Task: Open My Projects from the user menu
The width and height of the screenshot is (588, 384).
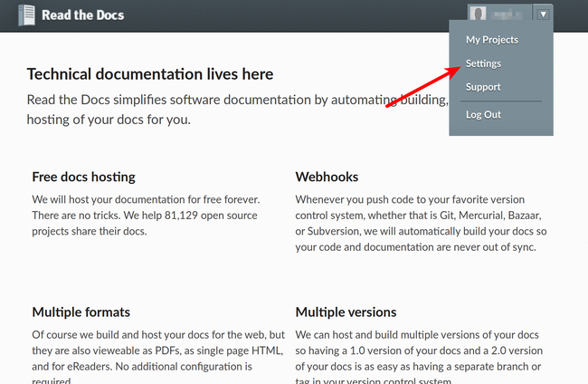Action: (491, 40)
